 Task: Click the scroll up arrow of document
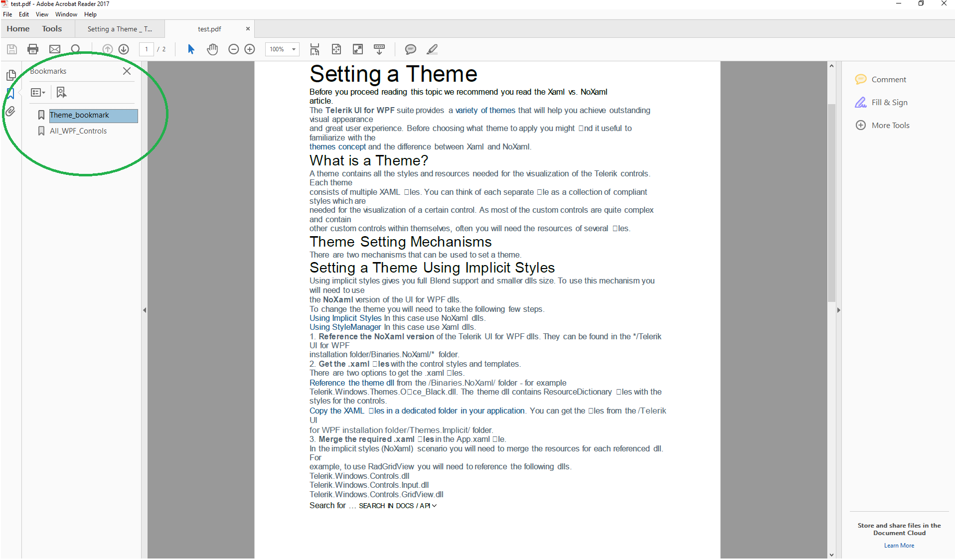pyautogui.click(x=831, y=66)
